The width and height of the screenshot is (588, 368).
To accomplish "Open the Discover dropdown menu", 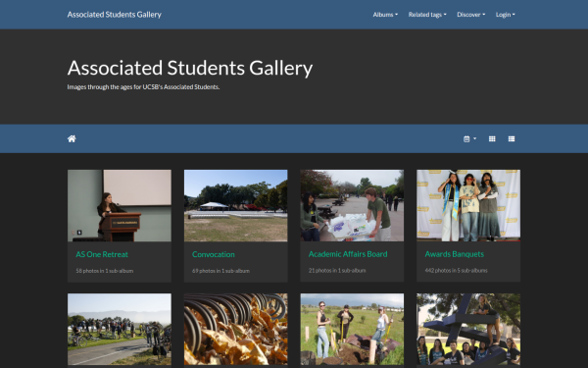I will (471, 15).
